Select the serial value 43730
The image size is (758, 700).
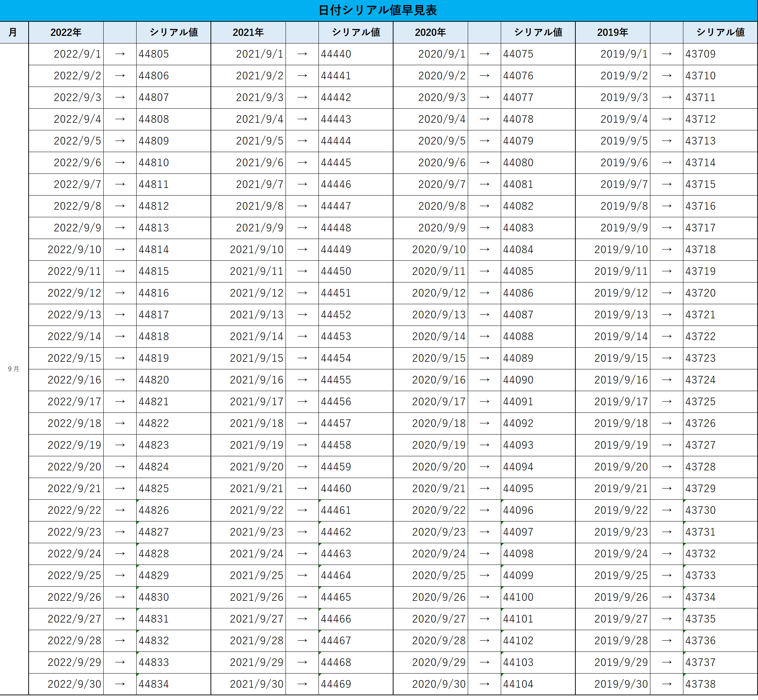(720, 510)
